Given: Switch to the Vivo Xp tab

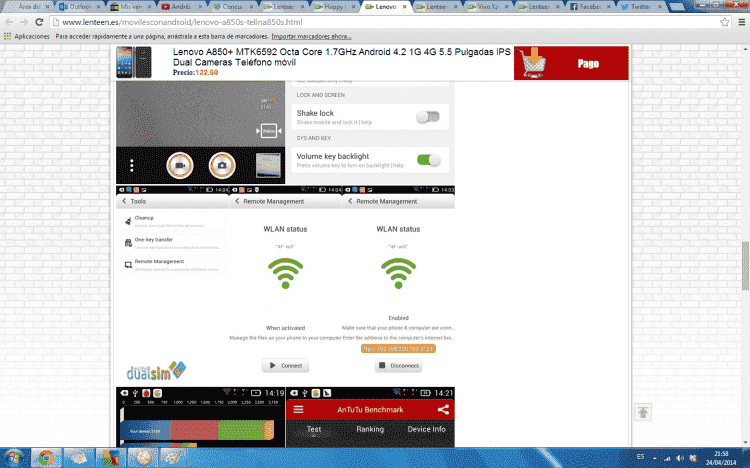Looking at the screenshot, I should point(489,7).
